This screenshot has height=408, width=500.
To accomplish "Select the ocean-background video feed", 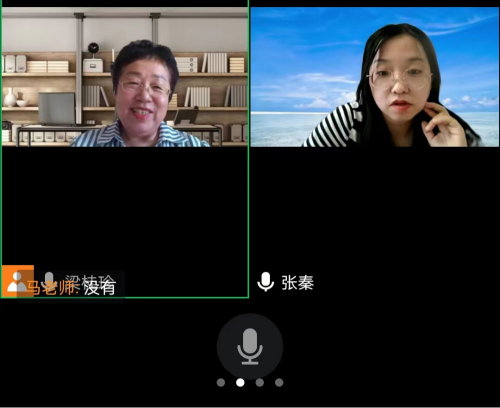I will (375, 77).
